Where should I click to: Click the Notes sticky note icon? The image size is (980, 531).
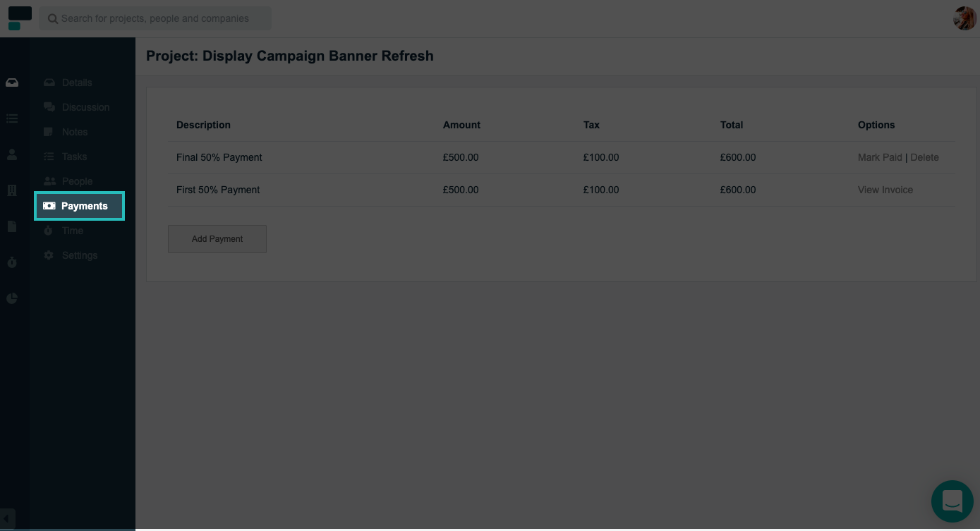click(49, 132)
